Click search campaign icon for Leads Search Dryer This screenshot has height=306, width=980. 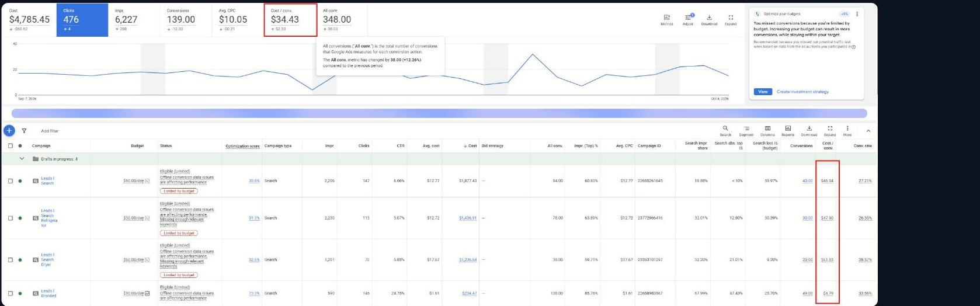click(35, 260)
